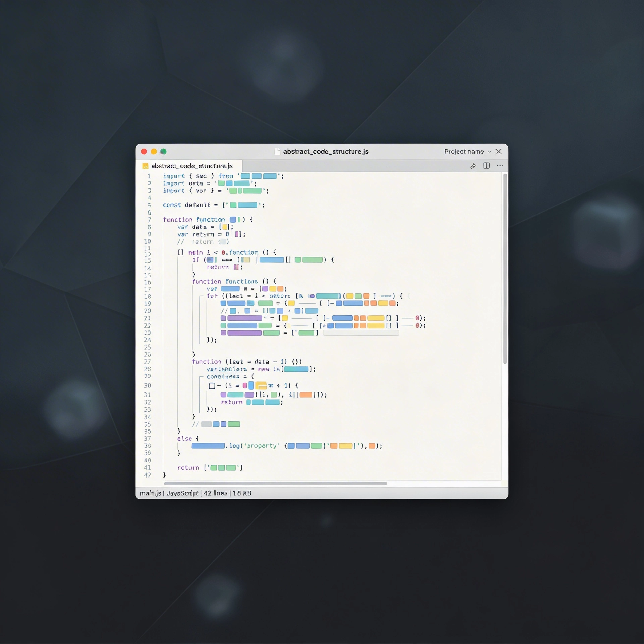Click the document icon in the title bar
The width and height of the screenshot is (644, 644).
277,152
